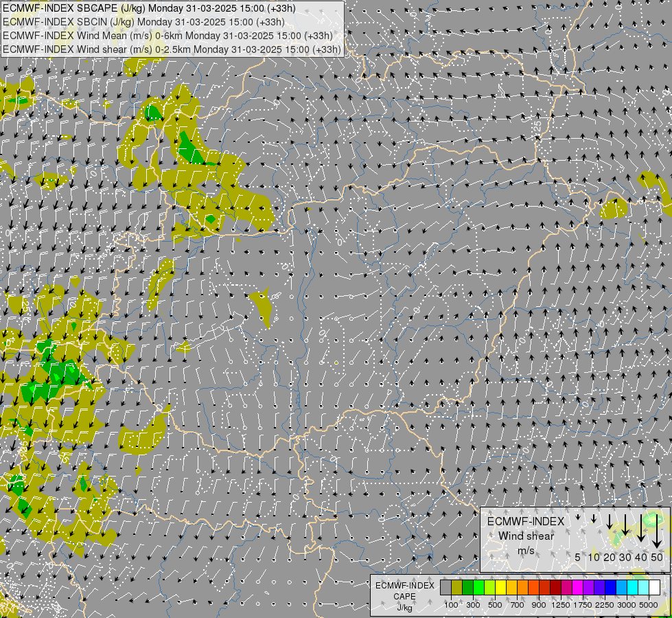Select the bright magenta CAPE legend swatch
This screenshot has width=672, height=618.
[578, 588]
